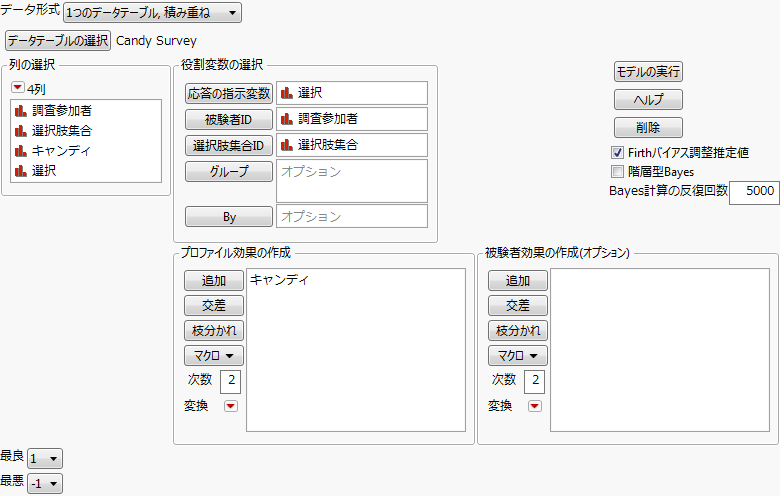Image resolution: width=780 pixels, height=496 pixels.
Task: Click 削除 button
Action: coord(648,127)
